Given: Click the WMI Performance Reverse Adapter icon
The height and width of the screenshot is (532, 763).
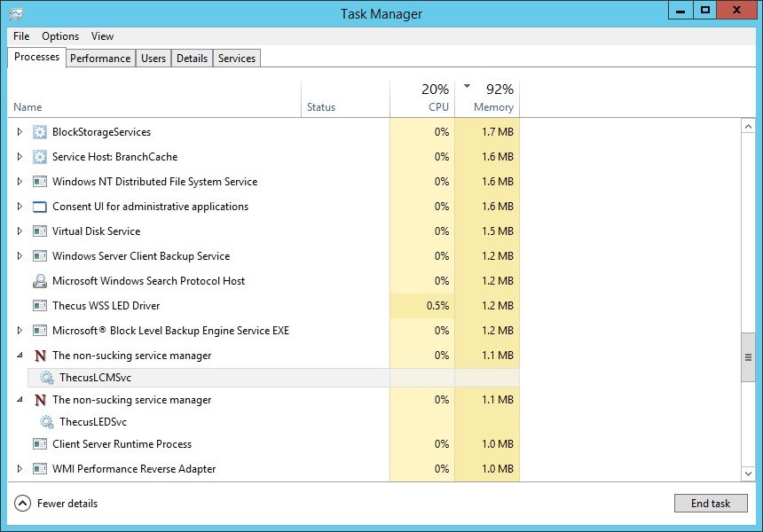Looking at the screenshot, I should click(39, 469).
